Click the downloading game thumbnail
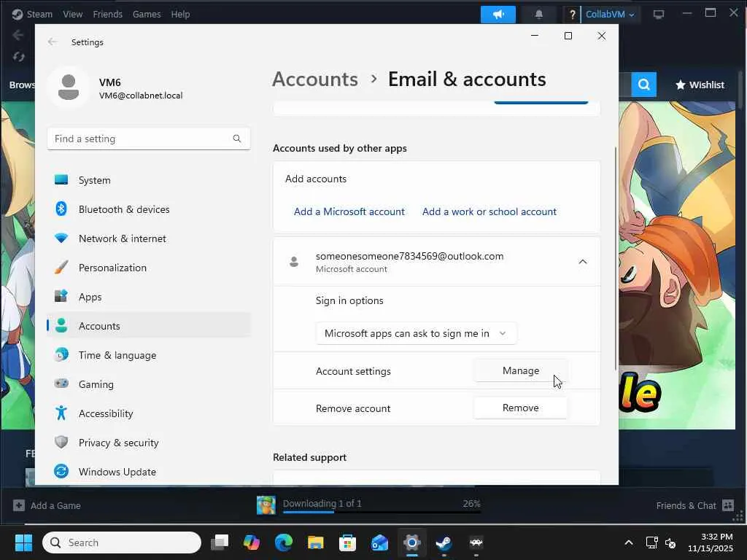Screen dimensions: 747x560 point(266,505)
